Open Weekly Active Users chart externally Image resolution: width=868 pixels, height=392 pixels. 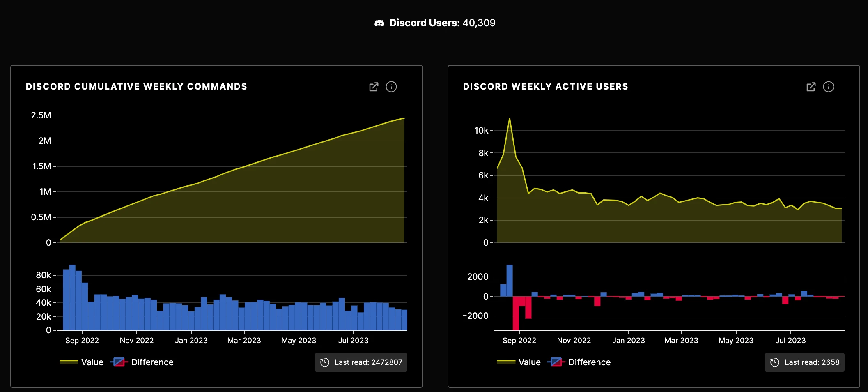pyautogui.click(x=811, y=87)
